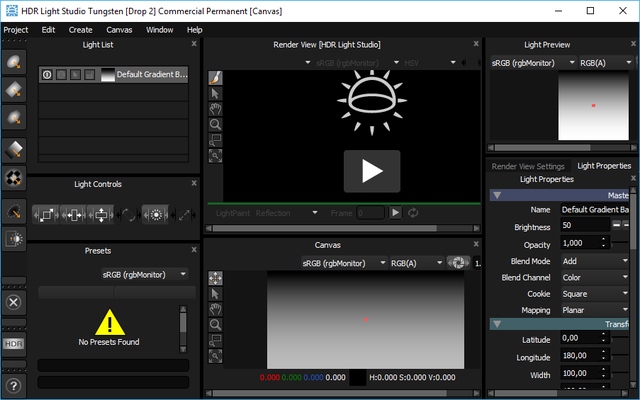Click the exposure aperture icon in Canvas
The height and width of the screenshot is (400, 640).
(x=459, y=263)
